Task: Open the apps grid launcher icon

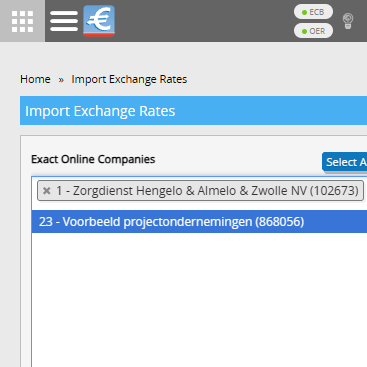Action: (x=22, y=21)
